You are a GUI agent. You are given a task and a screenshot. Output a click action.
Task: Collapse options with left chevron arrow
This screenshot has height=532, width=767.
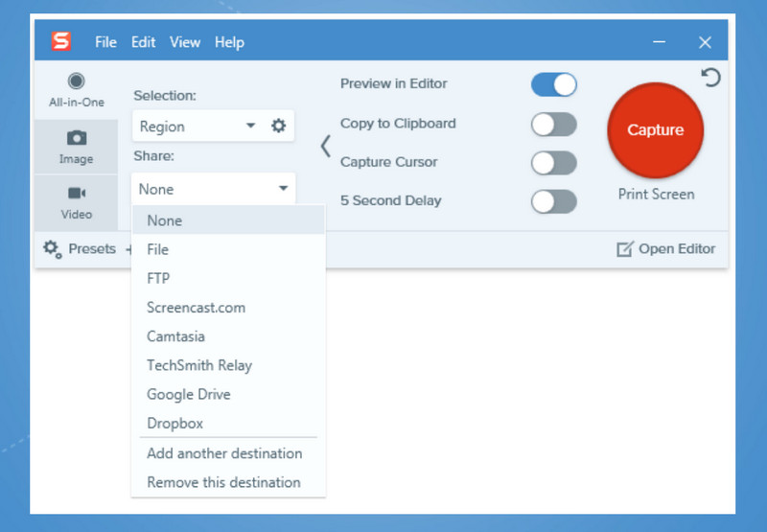(326, 146)
